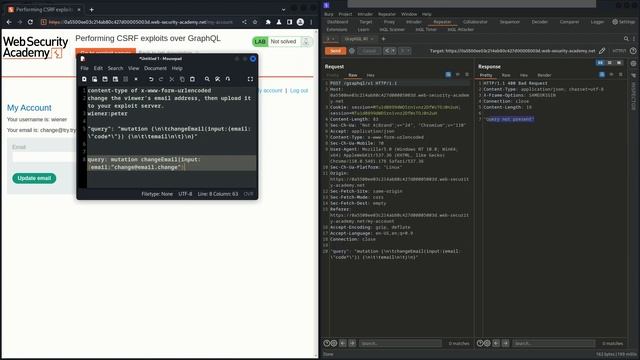Viewport: 640px width, 360px height.
Task: Click the Mousepad new document icon
Action: point(84,79)
